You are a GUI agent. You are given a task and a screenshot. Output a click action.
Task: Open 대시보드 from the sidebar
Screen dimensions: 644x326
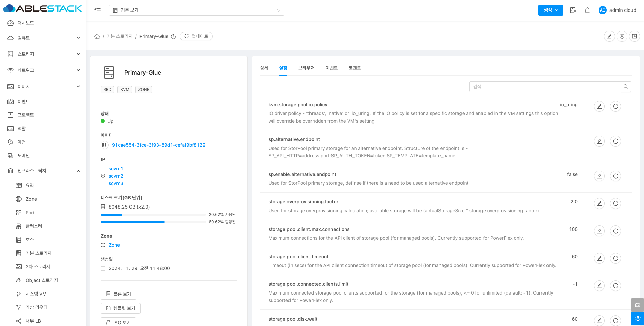coord(26,23)
